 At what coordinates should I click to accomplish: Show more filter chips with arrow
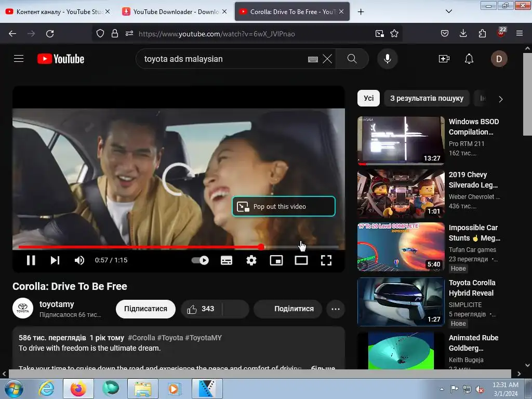click(500, 99)
